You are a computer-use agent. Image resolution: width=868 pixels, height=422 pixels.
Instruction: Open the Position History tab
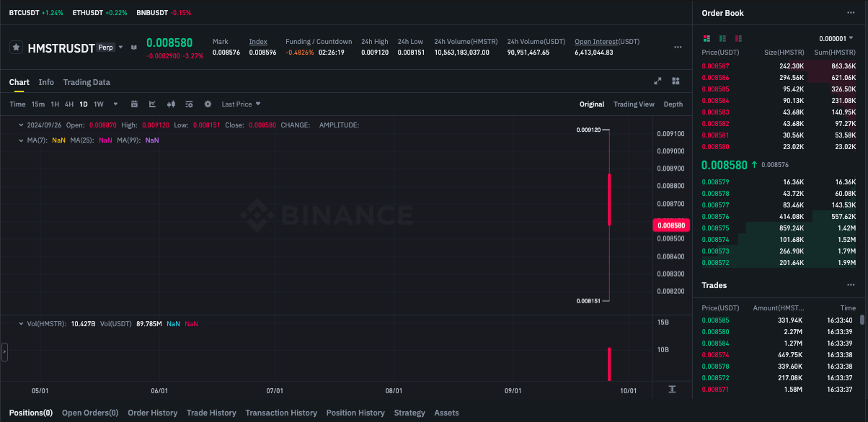[355, 413]
